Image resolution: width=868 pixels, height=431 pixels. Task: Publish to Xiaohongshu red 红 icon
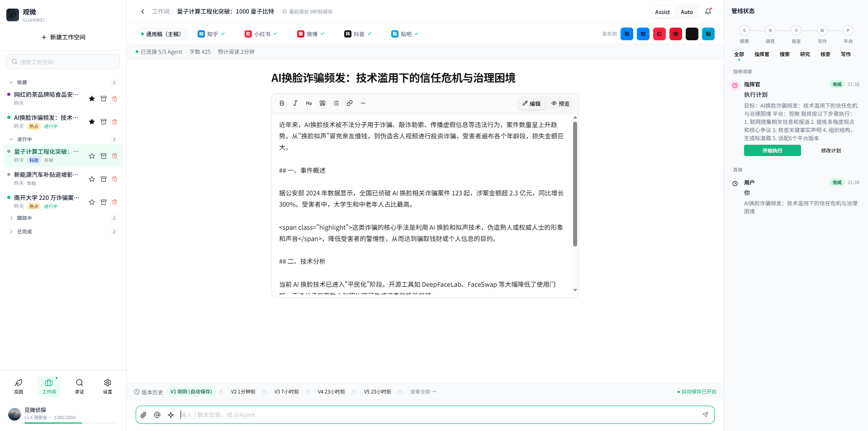[x=659, y=34]
